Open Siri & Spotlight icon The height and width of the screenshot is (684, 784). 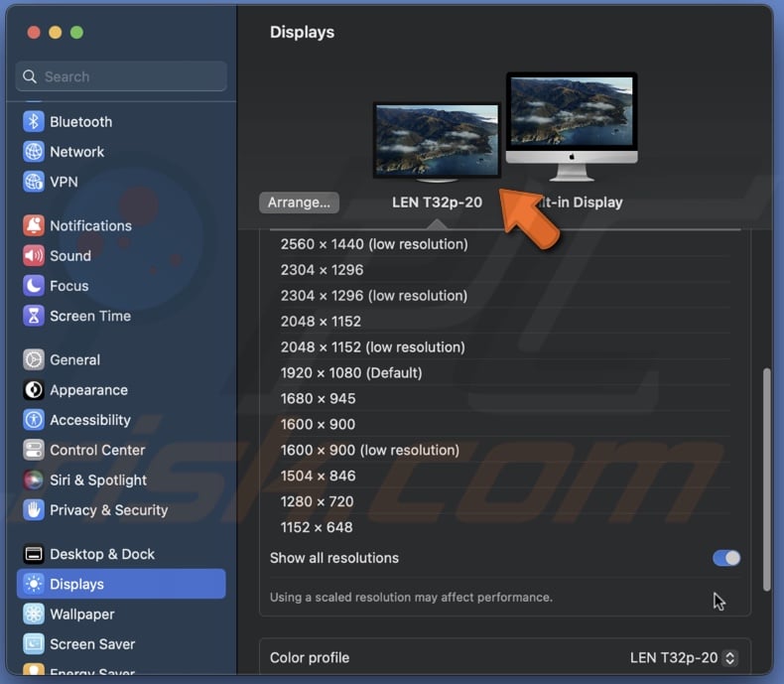[x=34, y=479]
